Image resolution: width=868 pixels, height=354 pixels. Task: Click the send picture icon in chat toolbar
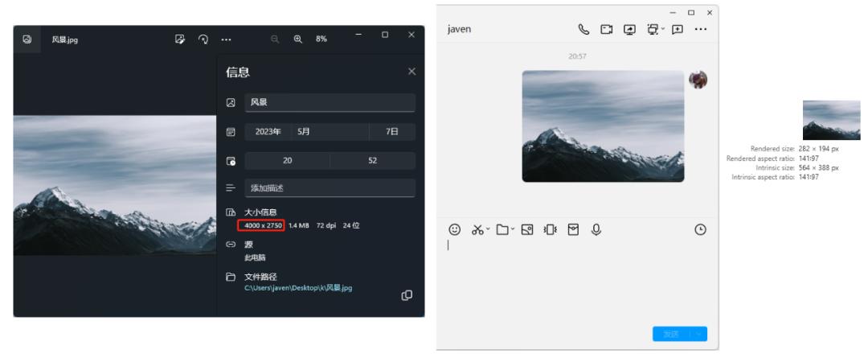pyautogui.click(x=527, y=229)
